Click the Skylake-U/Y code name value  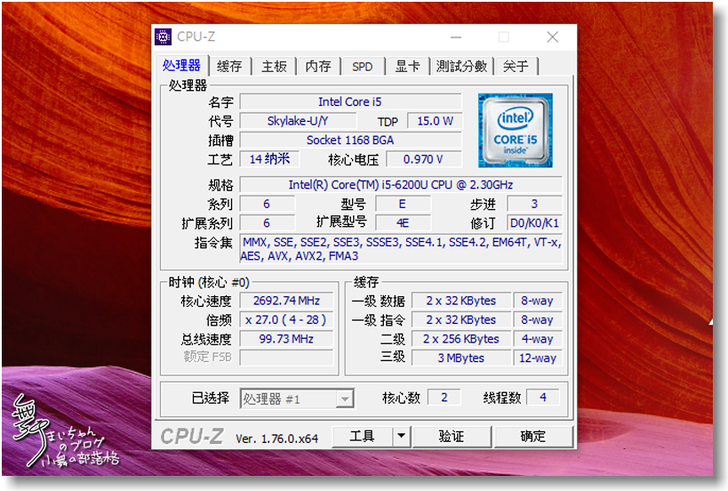[x=298, y=121]
